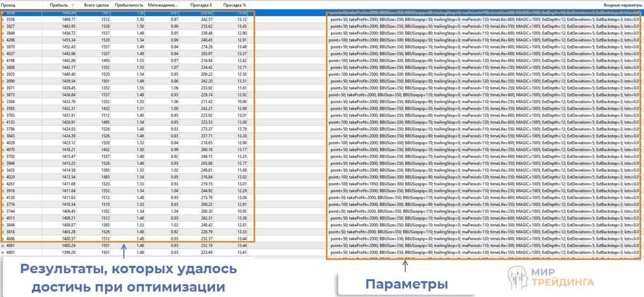Select the row showing profit 1469.77
Viewport: 644px width, 297px height.
pyautogui.click(x=54, y=20)
